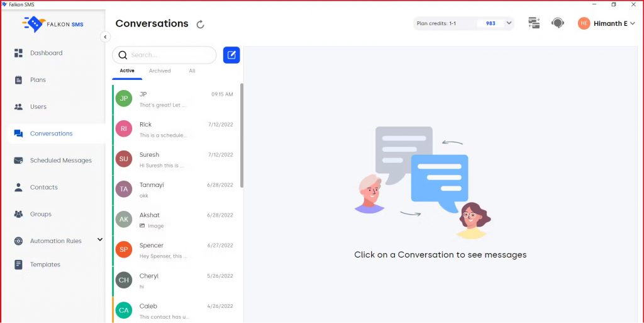Click the CA teal avatar
644x323 pixels.
pos(124,310)
